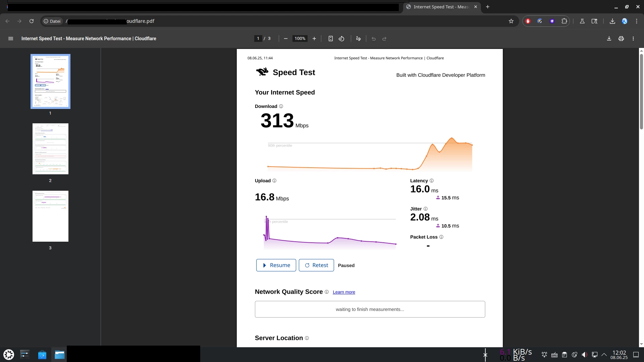
Task: Click the system tray volume icon
Action: click(584, 355)
